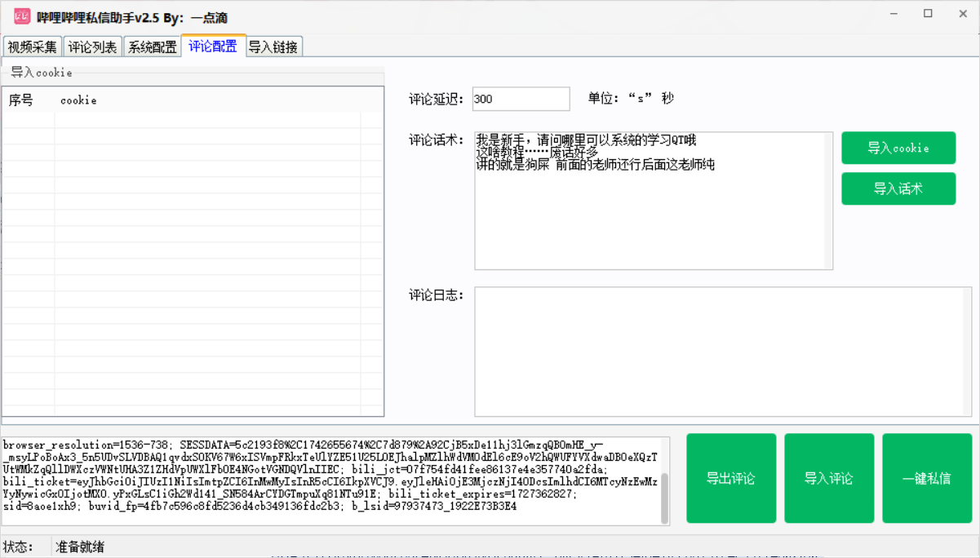Click the 评论日志 label

[x=437, y=294]
